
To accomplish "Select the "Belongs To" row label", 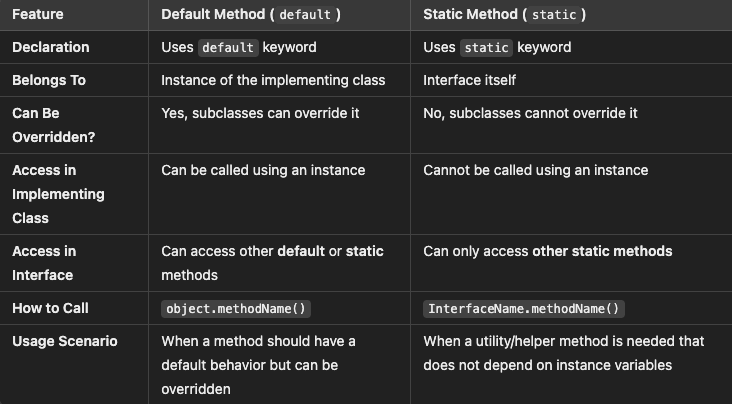I will tap(49, 80).
